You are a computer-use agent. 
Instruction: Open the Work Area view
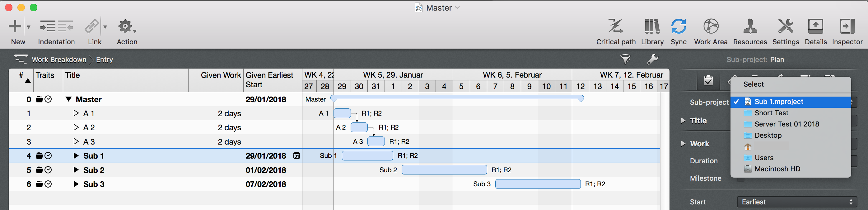pos(711,26)
